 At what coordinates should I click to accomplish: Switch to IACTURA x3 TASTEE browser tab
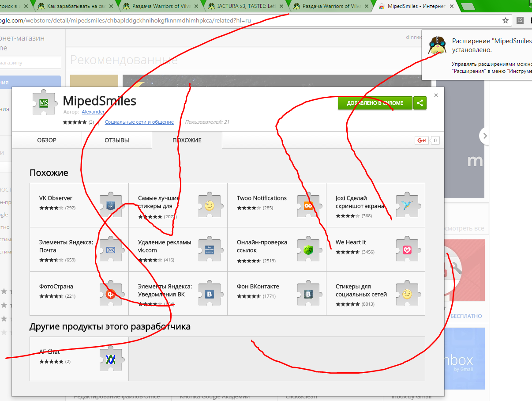[x=246, y=6]
